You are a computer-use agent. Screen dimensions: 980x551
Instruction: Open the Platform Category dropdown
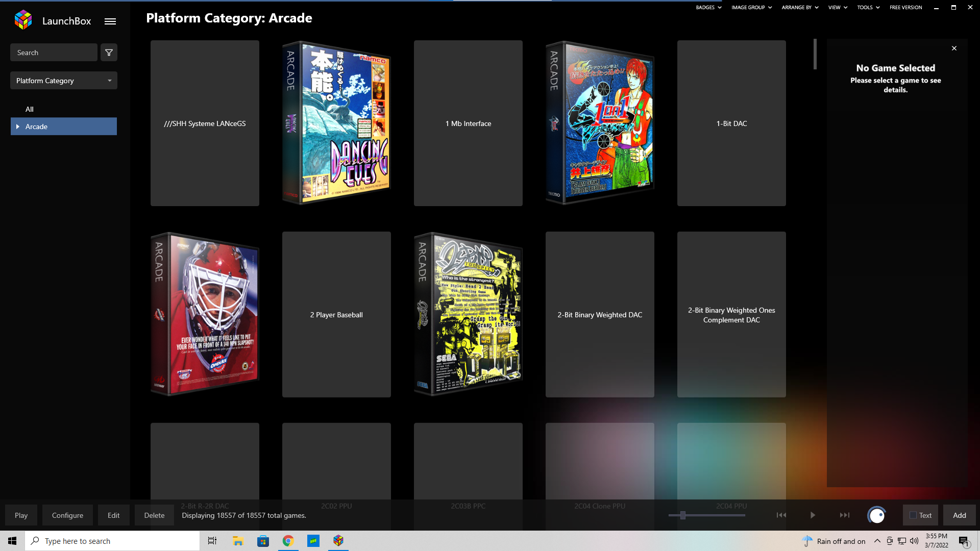[x=64, y=81]
